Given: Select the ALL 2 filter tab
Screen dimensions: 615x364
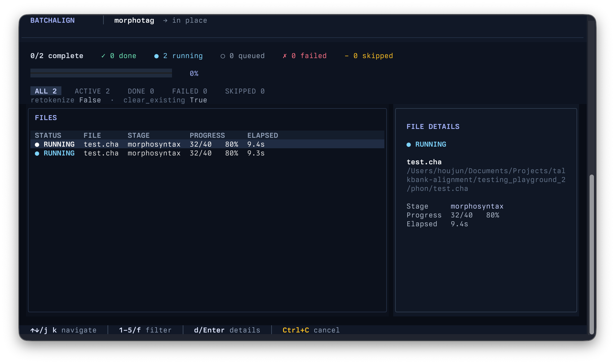Looking at the screenshot, I should (46, 91).
